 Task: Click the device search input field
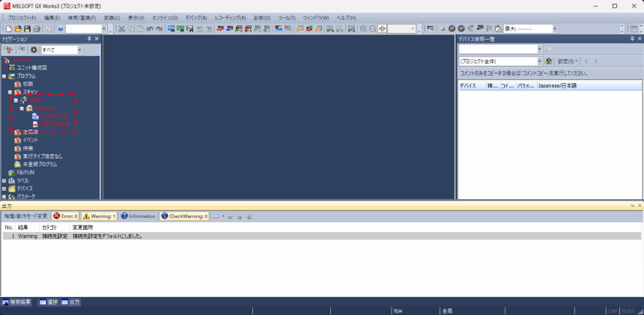(x=498, y=49)
